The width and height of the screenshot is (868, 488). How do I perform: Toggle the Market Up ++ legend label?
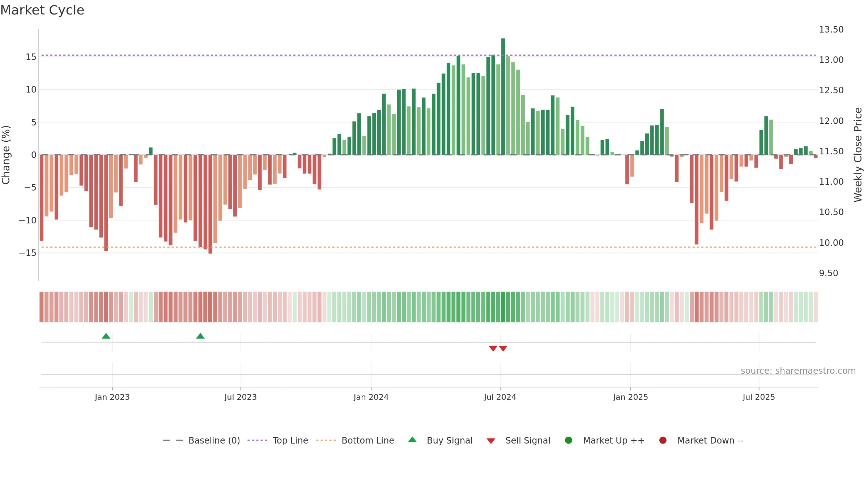point(614,440)
